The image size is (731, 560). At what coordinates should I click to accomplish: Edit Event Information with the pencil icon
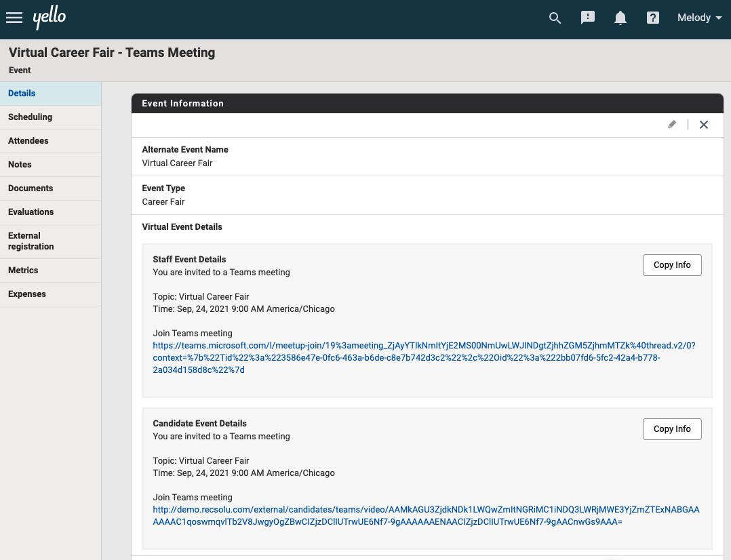point(672,125)
